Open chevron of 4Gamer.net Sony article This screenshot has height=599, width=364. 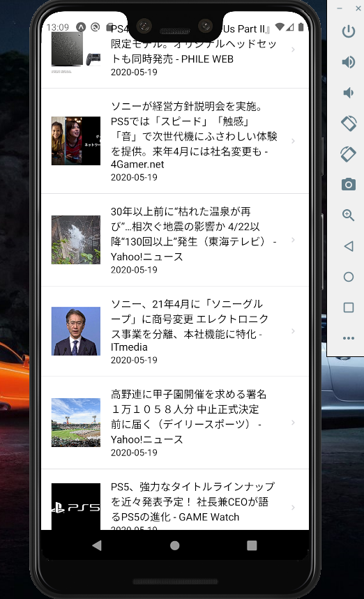click(293, 141)
